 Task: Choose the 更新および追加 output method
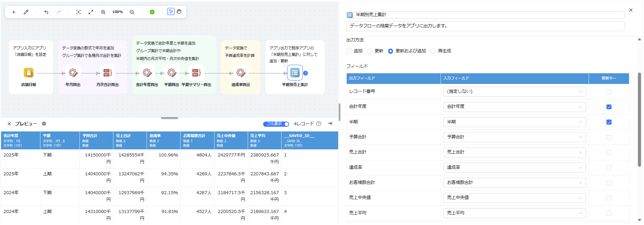click(391, 51)
